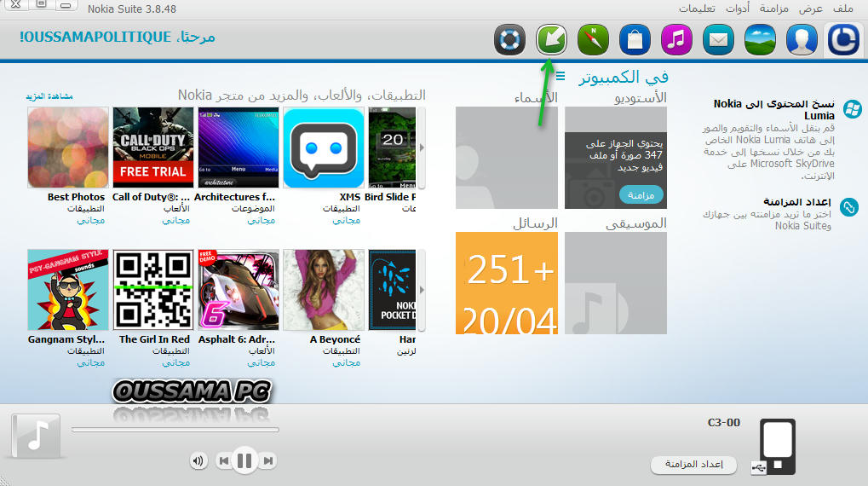Click the إعداد المزامنة button near device
The width and height of the screenshot is (868, 486).
[x=693, y=465]
